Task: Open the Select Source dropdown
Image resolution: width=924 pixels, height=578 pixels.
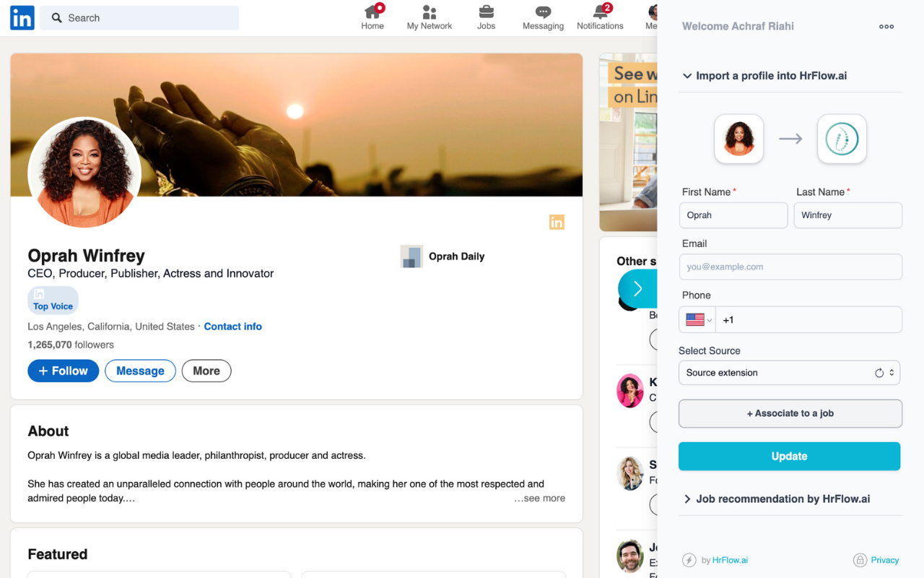Action: click(789, 373)
